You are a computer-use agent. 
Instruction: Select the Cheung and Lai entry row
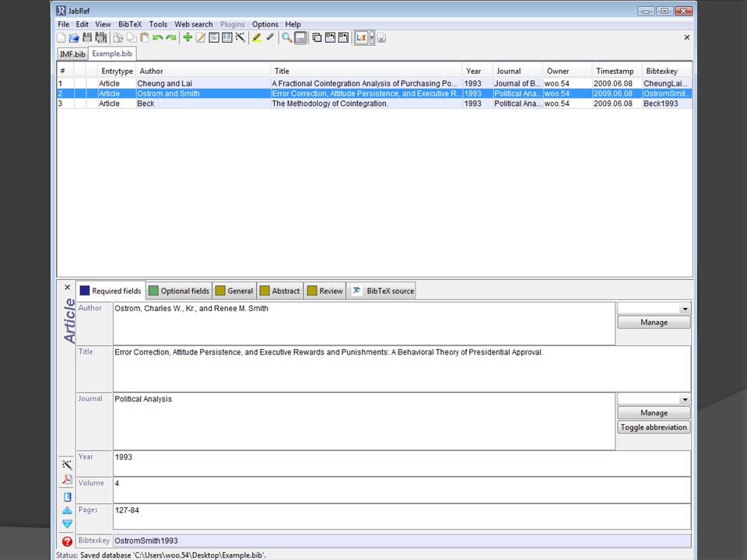click(374, 83)
